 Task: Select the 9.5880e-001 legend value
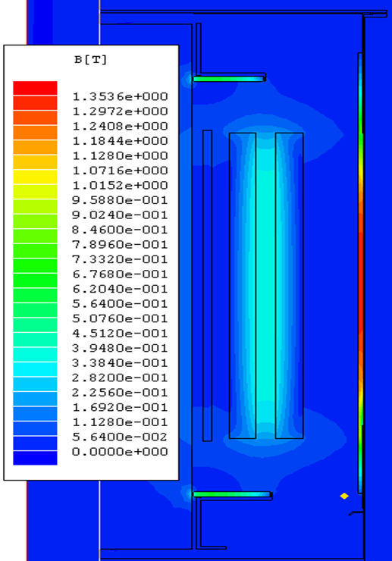121,200
